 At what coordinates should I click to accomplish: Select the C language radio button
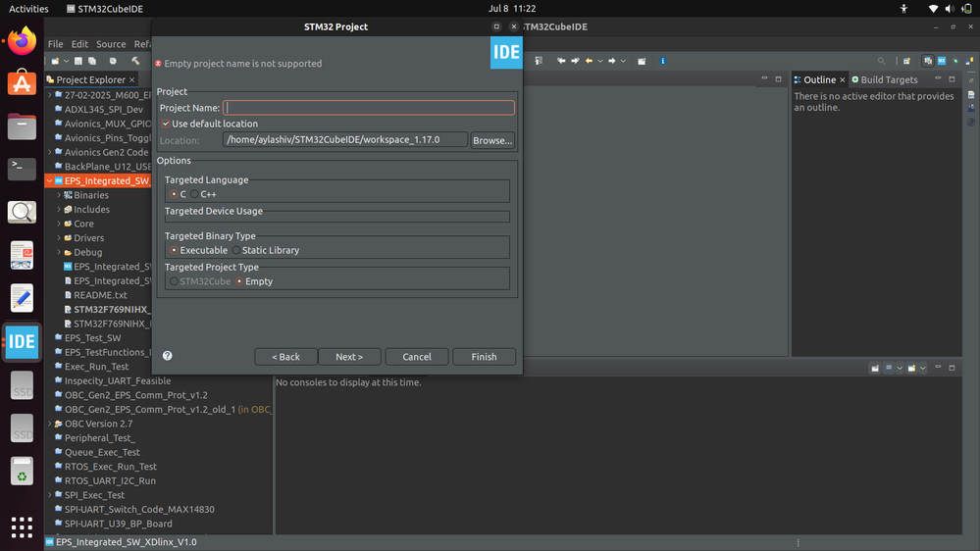174,194
